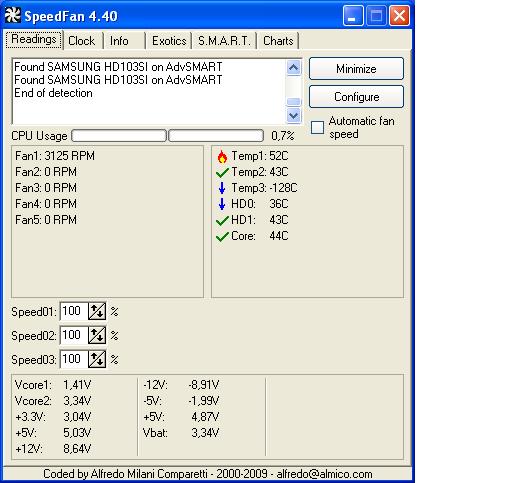The width and height of the screenshot is (512, 483).
Task: Click the Speed02 up/down stepper
Action: (x=97, y=335)
